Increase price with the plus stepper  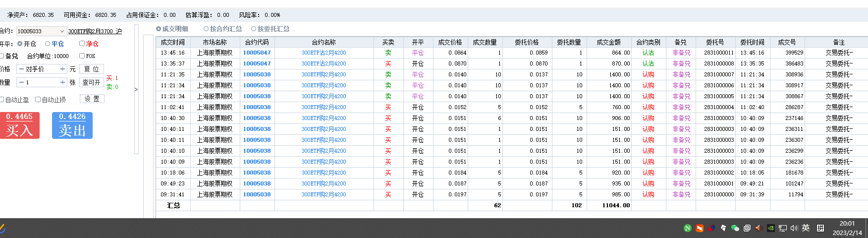[62, 69]
